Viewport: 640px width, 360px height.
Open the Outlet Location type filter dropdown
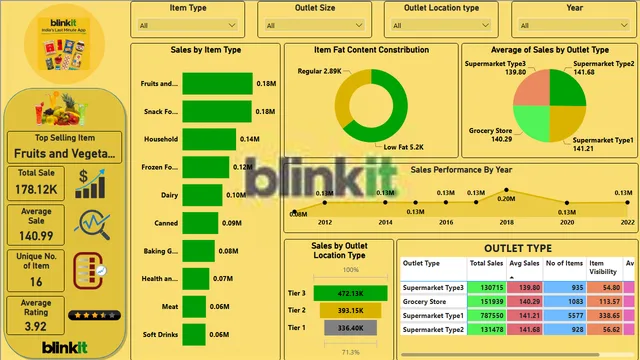[441, 25]
